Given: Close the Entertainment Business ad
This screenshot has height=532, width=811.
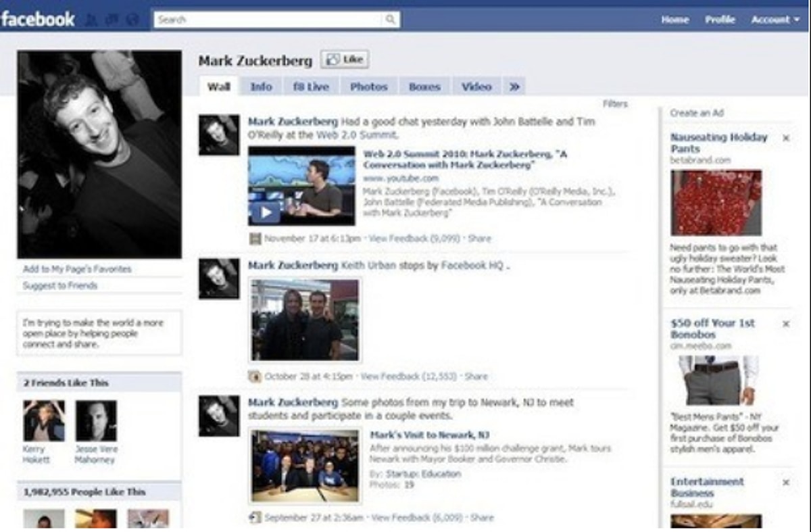Looking at the screenshot, I should (x=786, y=483).
